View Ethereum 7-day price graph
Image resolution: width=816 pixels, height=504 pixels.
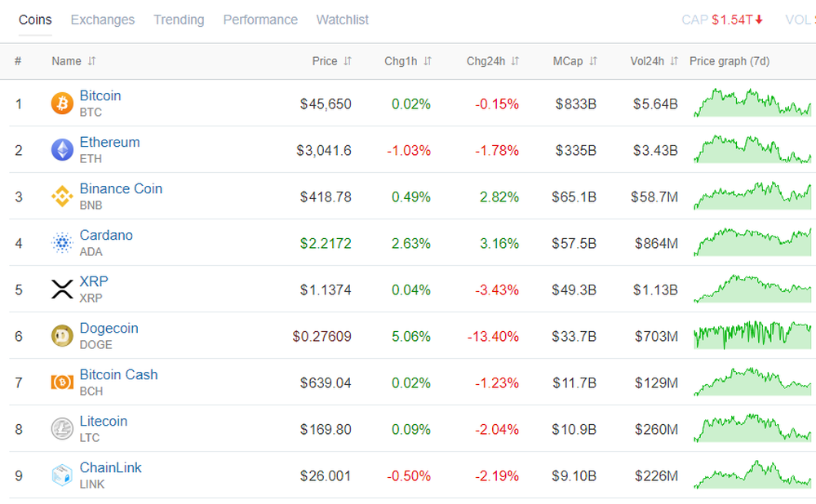click(752, 148)
